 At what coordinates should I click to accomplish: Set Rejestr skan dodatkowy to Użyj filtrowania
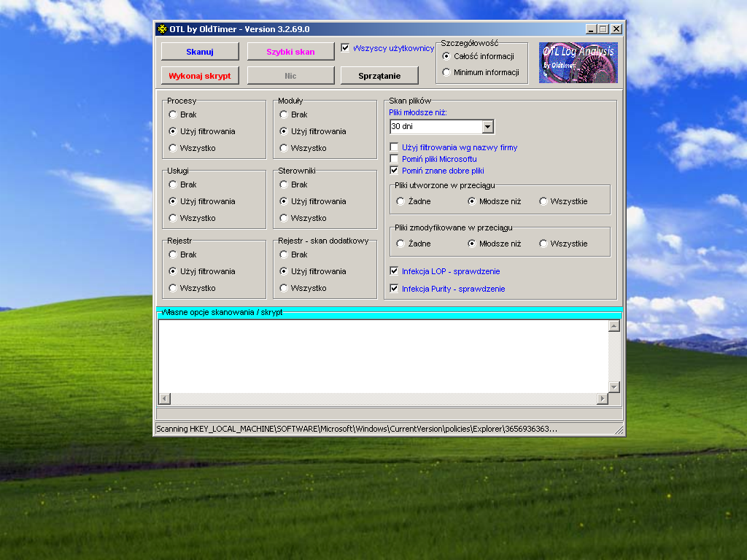284,271
